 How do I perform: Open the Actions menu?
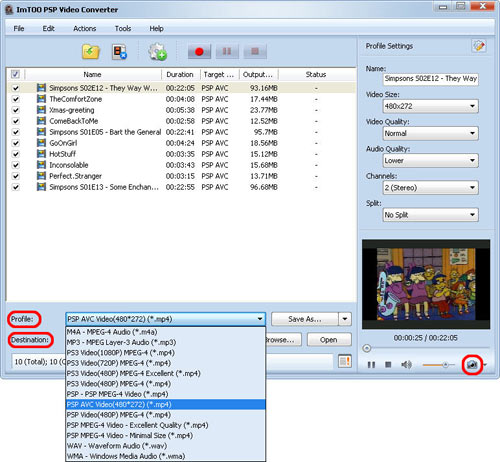pos(85,28)
